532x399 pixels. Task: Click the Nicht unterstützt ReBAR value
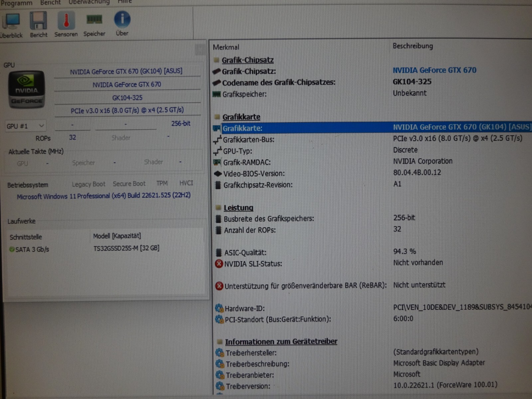pyautogui.click(x=419, y=285)
